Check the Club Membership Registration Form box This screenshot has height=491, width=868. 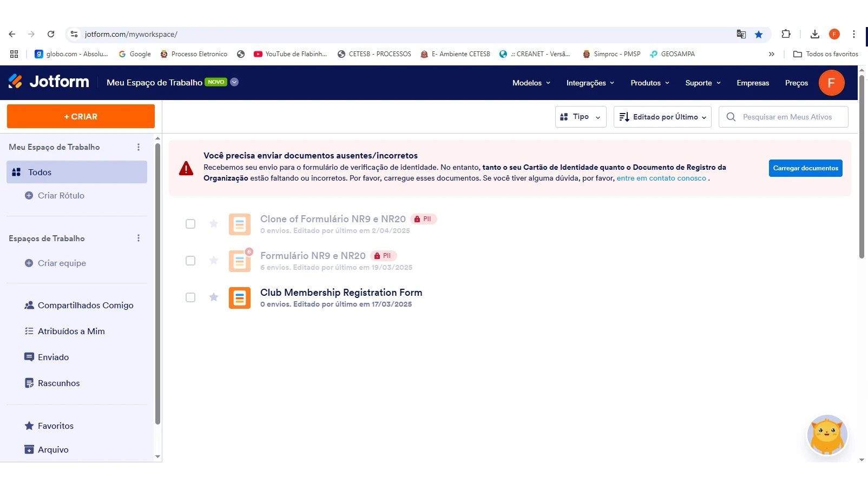[x=190, y=297]
